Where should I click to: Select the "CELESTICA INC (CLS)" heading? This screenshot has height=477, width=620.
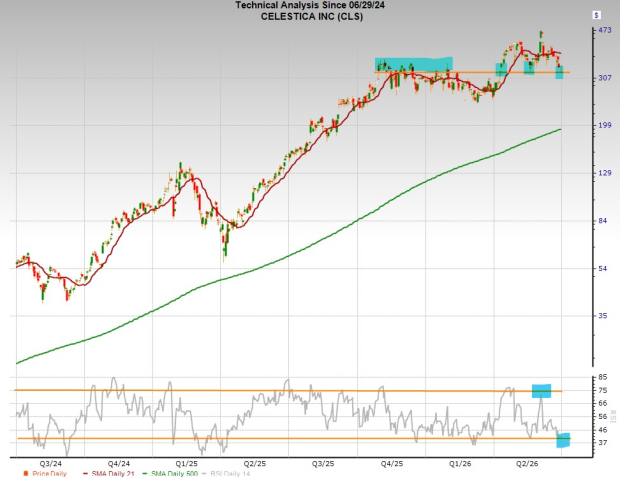(312, 17)
